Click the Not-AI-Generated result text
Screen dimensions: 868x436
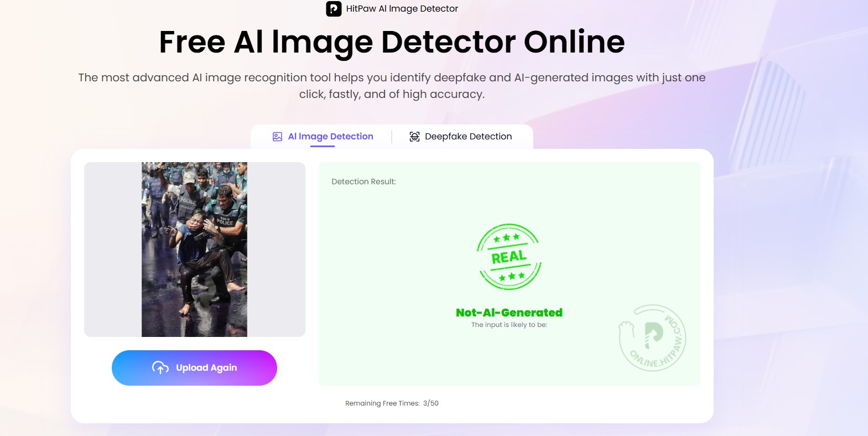pyautogui.click(x=509, y=313)
